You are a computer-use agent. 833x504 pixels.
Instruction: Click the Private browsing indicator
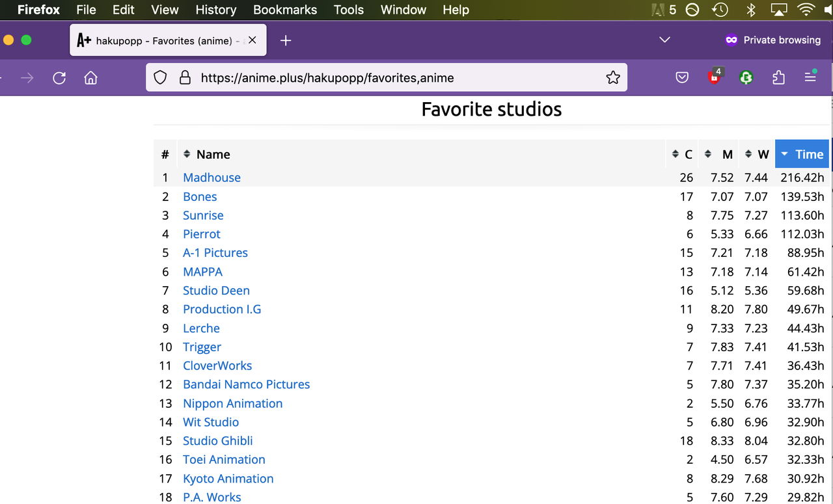(x=773, y=40)
